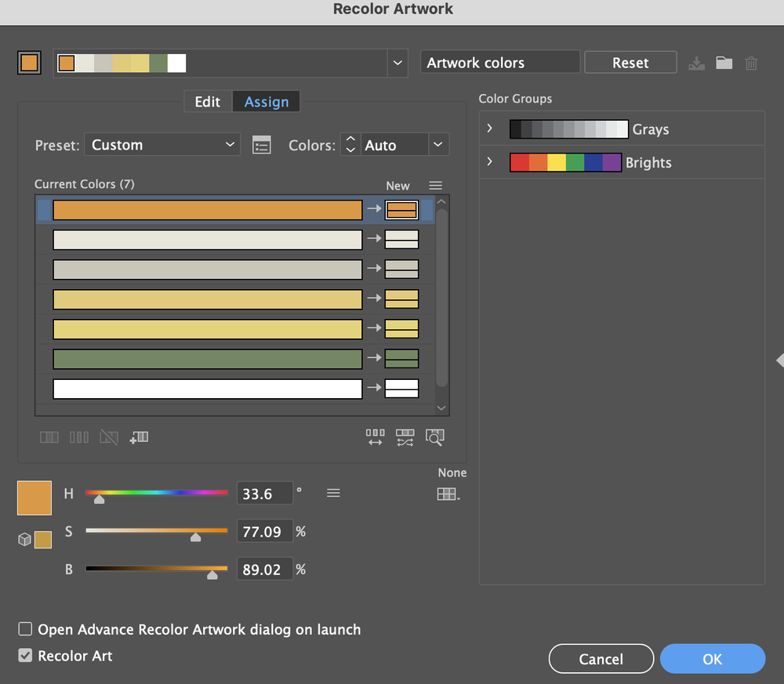Expand the Brights color group
Image resolution: width=784 pixels, height=684 pixels.
(489, 162)
